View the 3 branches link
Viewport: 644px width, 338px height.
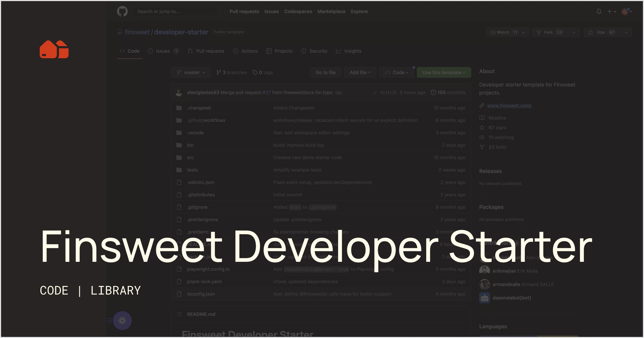[x=232, y=72]
